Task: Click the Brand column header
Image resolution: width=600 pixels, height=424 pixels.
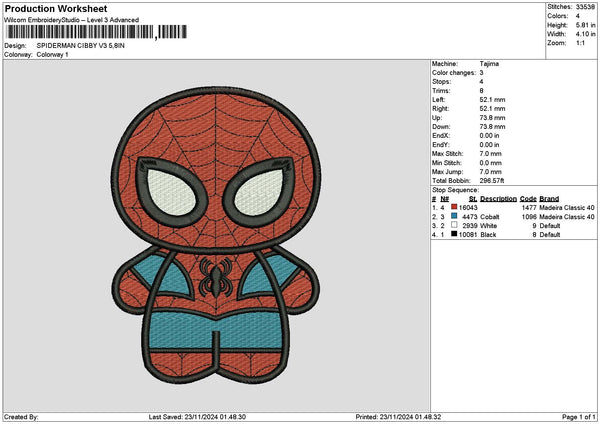Action: [x=550, y=198]
